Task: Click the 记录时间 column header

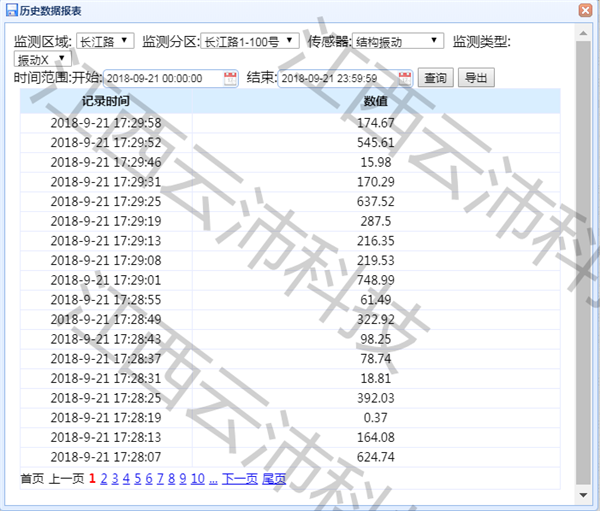Action: pyautogui.click(x=106, y=101)
